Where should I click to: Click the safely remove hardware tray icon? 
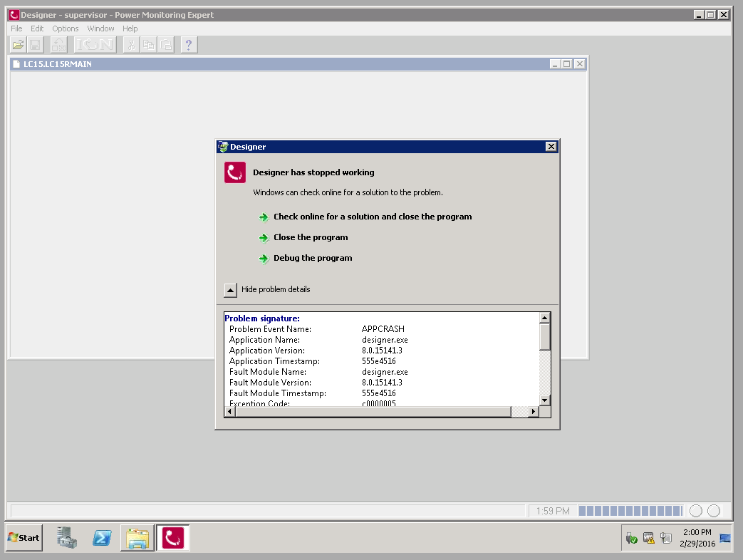point(631,538)
